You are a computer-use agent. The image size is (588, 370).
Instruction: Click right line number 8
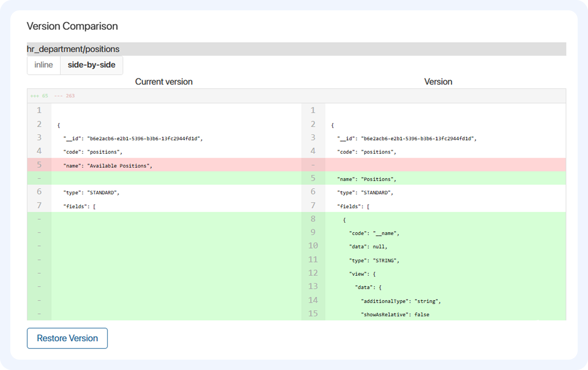(x=313, y=219)
